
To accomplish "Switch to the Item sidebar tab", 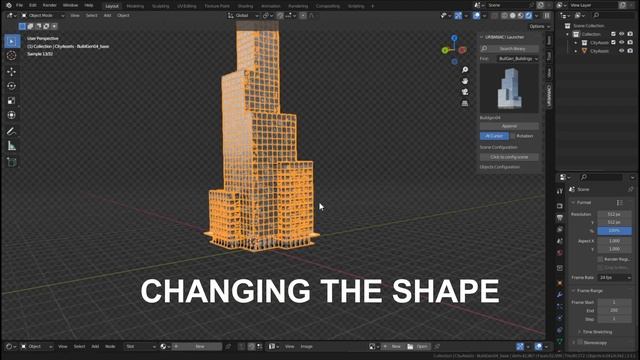I will (x=549, y=40).
